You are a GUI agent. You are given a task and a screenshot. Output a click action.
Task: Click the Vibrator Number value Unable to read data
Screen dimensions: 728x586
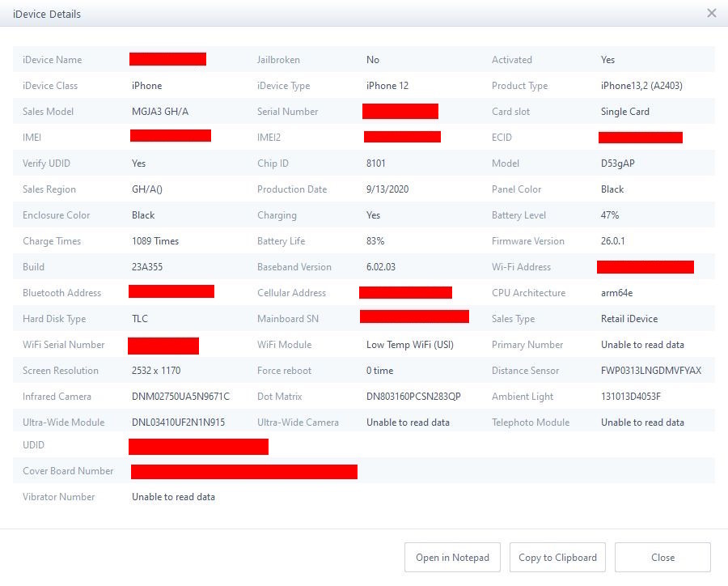pos(173,497)
